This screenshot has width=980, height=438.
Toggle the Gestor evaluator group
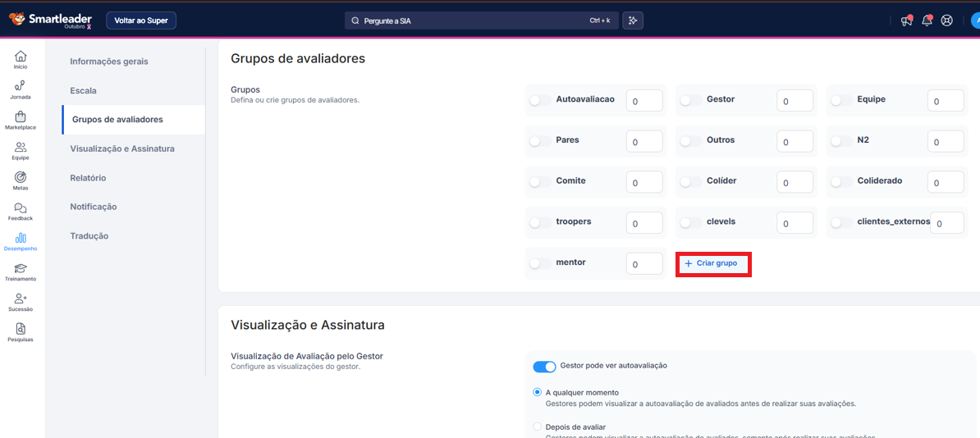(x=691, y=100)
